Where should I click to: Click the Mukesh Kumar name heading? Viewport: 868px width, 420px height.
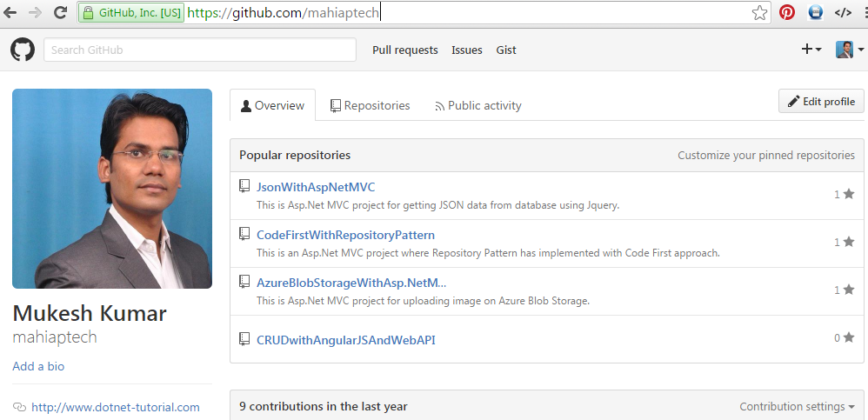coord(89,313)
